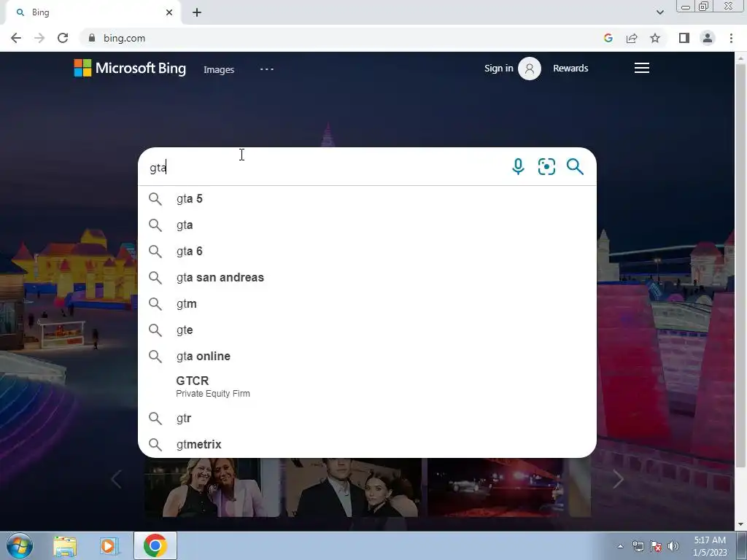747x560 pixels.
Task: Open Chrome three-dot menu
Action: point(731,38)
